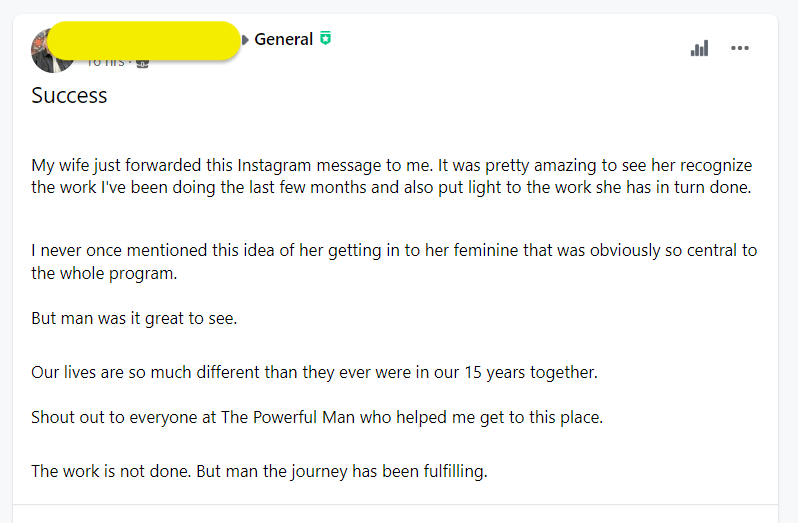Click the arrow triangle before General

tap(246, 40)
